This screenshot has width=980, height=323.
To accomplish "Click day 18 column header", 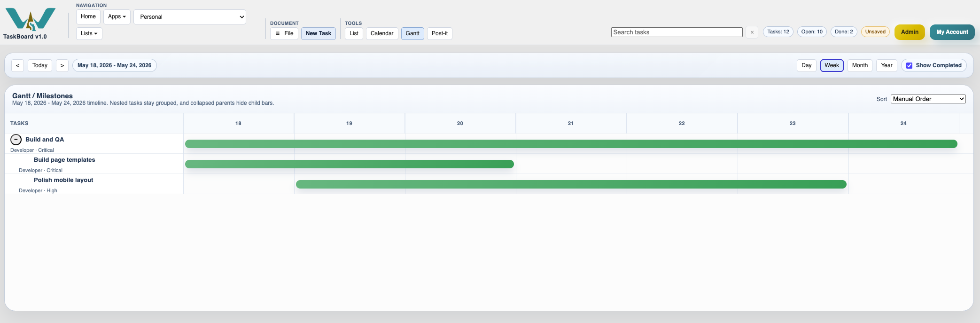I will coord(238,123).
